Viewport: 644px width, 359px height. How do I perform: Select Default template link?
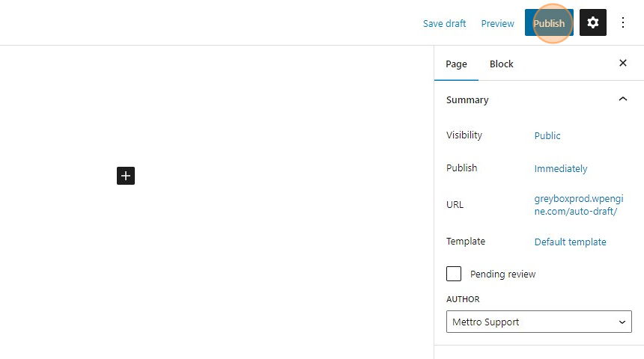570,242
